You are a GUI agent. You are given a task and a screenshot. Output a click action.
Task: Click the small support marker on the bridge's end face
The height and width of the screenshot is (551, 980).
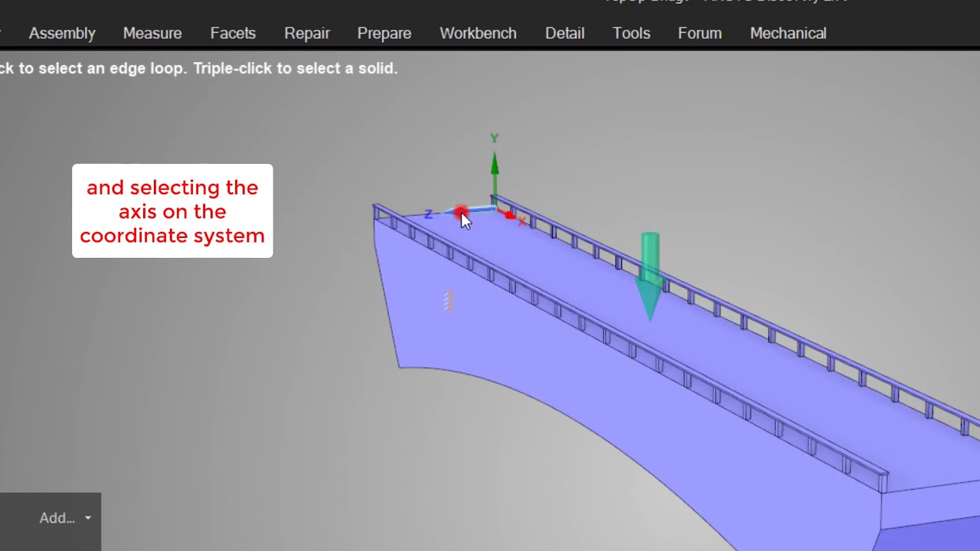pos(449,300)
